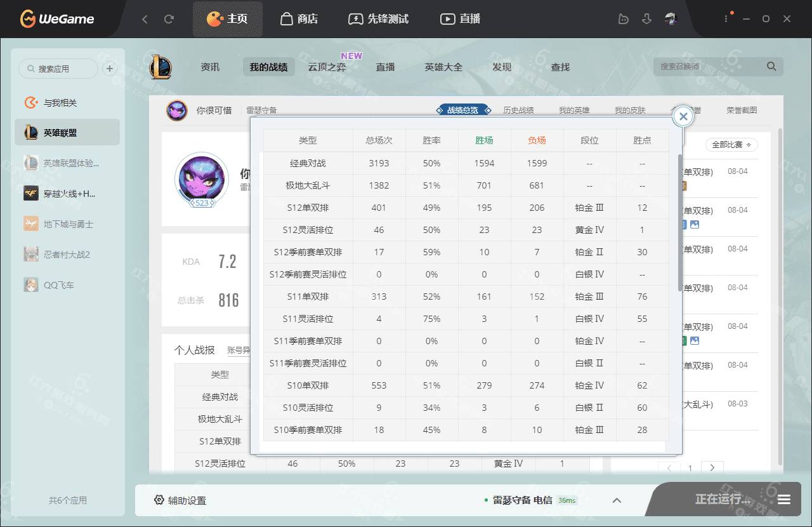The image size is (812, 527).
Task: Expand the 全部比赛 match filter dropdown
Action: click(731, 145)
